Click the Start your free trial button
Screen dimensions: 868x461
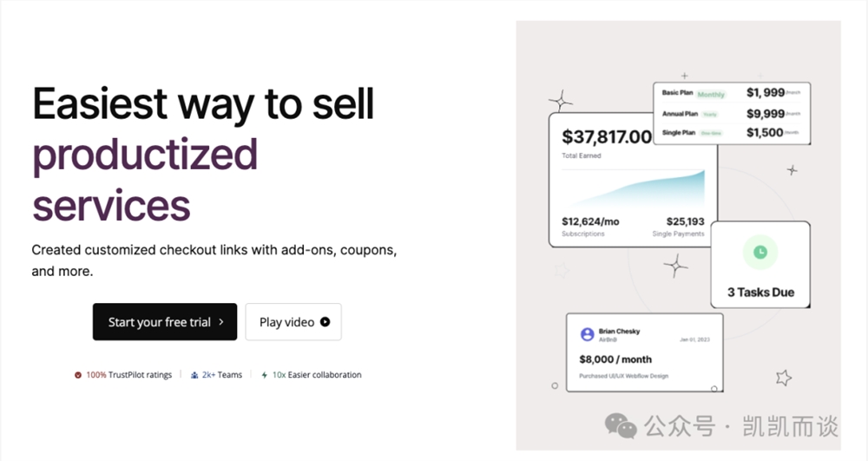tap(165, 321)
